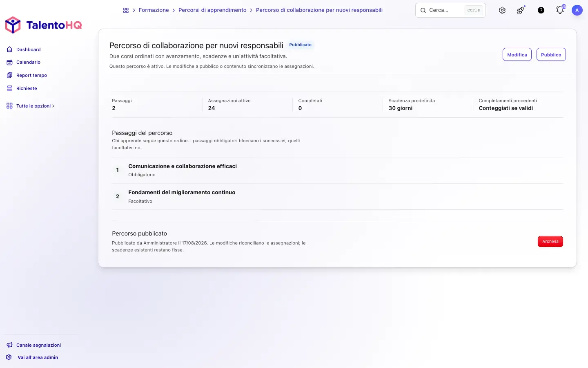
Task: Select Richieste in the sidebar
Action: click(x=27, y=88)
